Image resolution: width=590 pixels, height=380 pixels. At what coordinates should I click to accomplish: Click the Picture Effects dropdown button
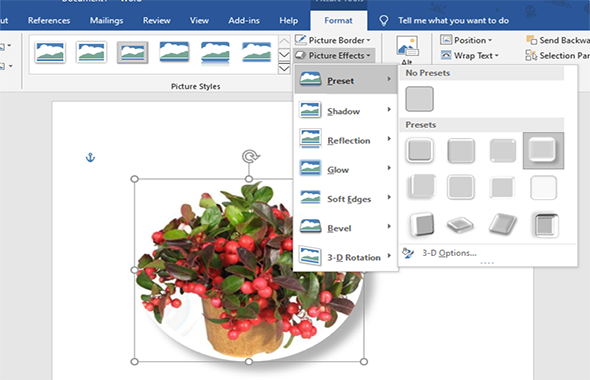click(333, 56)
